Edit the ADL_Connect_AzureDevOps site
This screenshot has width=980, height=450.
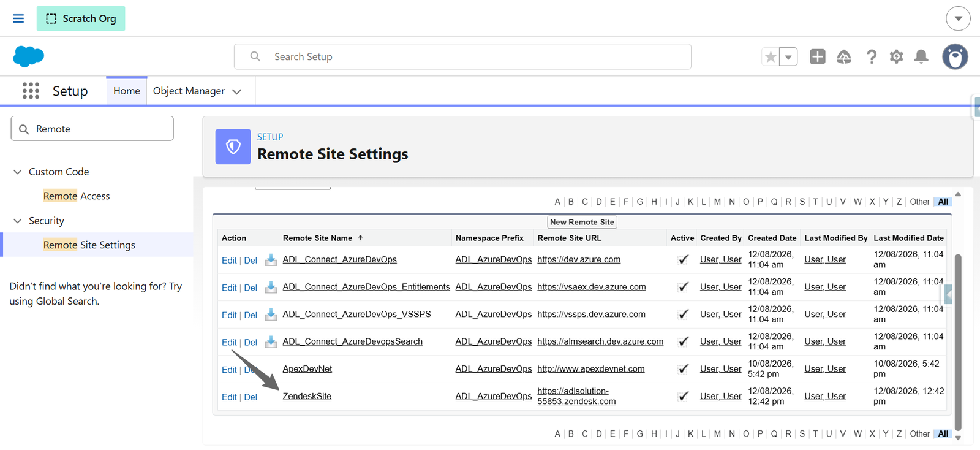click(229, 261)
